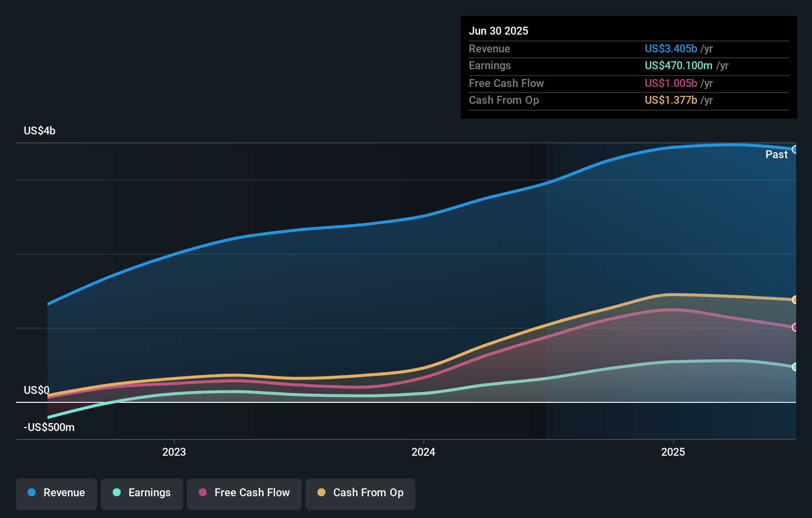Click the pink Free Cash Flow legend dot
The image size is (812, 518).
(203, 493)
